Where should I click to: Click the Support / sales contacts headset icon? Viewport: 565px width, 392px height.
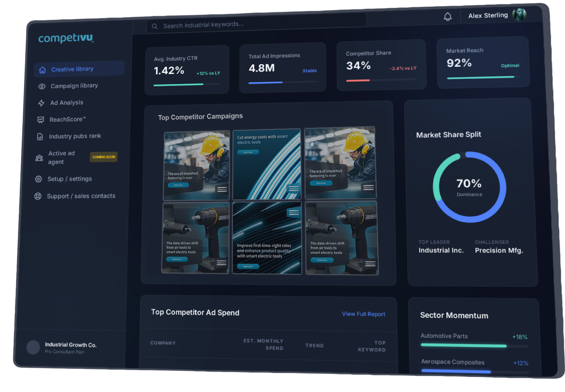(x=38, y=196)
